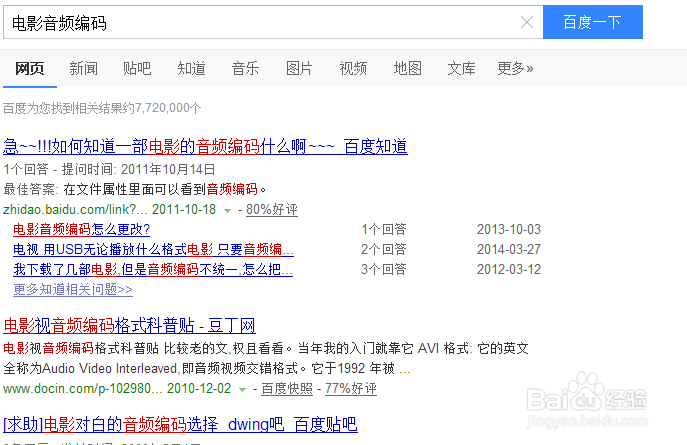Select the green URL text zhidao.baidu.com/link?...
Screen dimensions: 687x445
pos(75,209)
